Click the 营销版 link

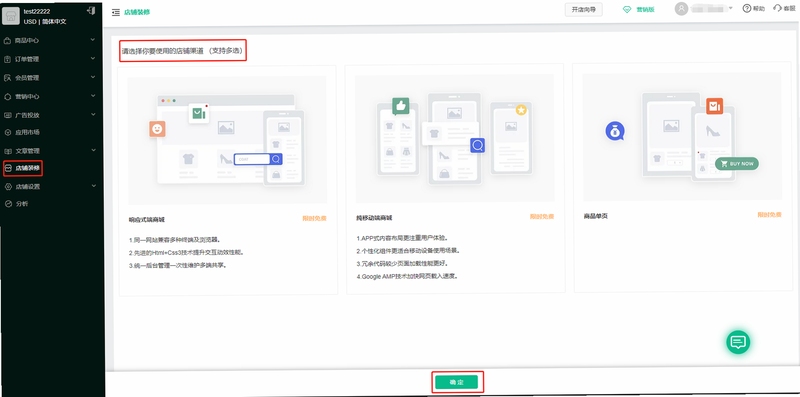pos(645,10)
